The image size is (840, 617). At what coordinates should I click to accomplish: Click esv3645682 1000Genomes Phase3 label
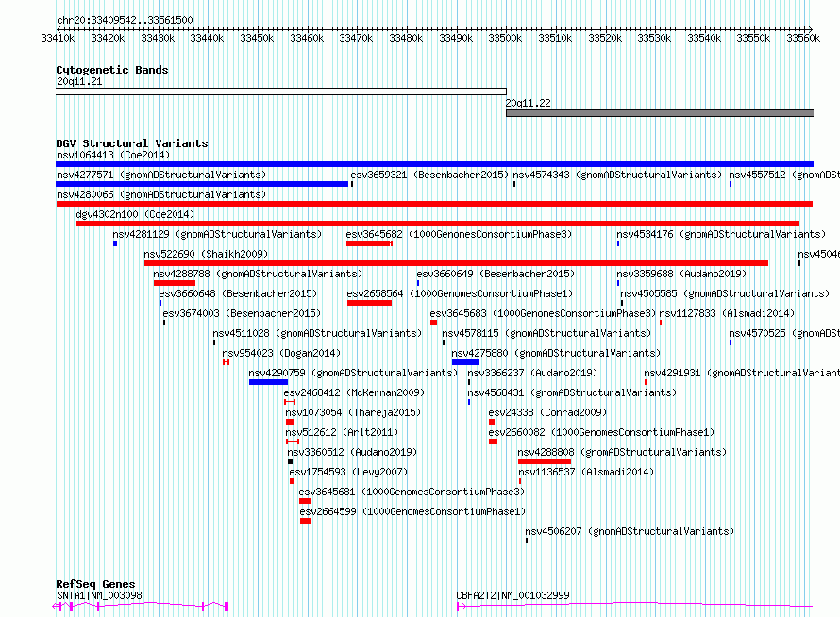pyautogui.click(x=459, y=235)
